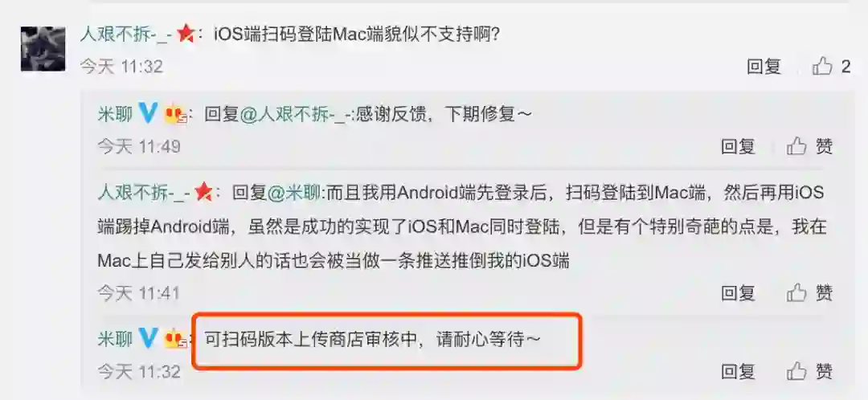Click 回复 on top-level 11:32 comment
Screen dimensions: 868x400
pyautogui.click(x=764, y=67)
